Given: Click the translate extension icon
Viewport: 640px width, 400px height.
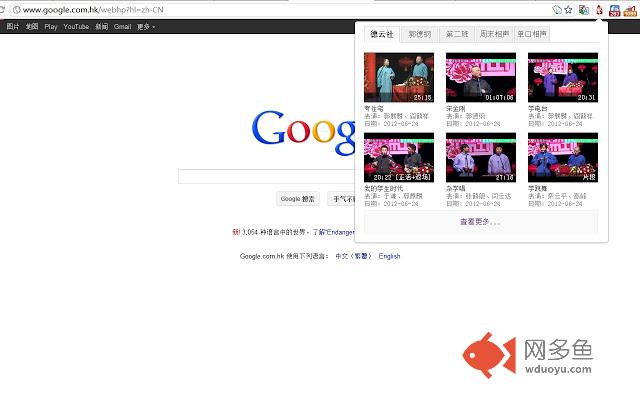Looking at the screenshot, I should tap(584, 10).
